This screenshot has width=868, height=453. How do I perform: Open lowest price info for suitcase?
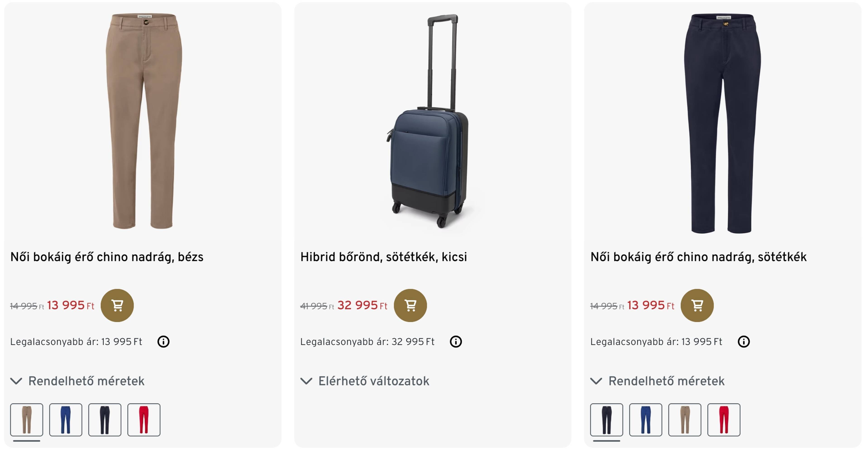[x=455, y=342]
